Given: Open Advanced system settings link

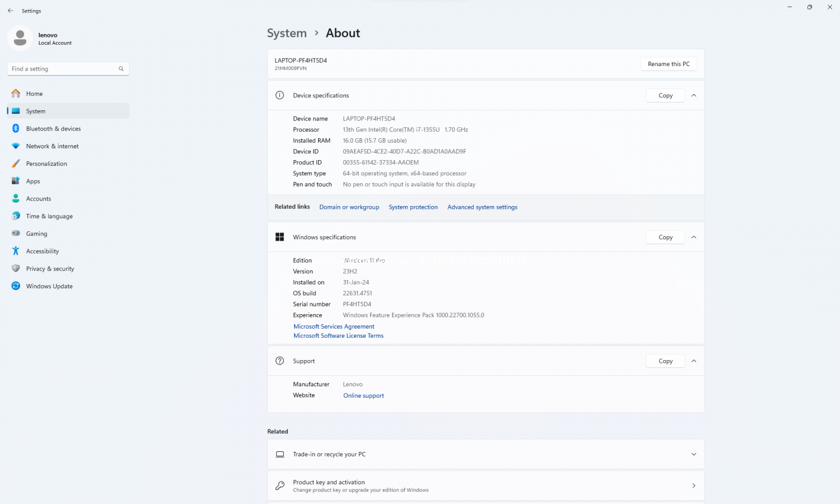Looking at the screenshot, I should (482, 207).
